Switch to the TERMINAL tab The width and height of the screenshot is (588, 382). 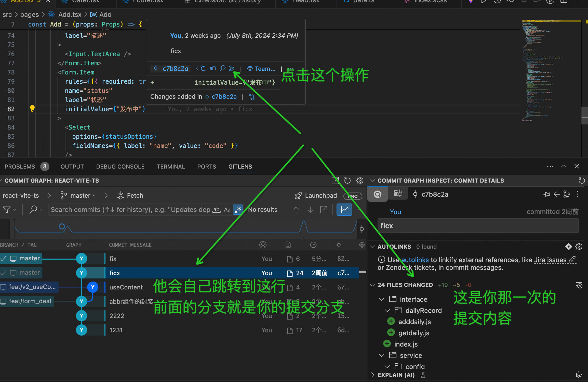(170, 166)
